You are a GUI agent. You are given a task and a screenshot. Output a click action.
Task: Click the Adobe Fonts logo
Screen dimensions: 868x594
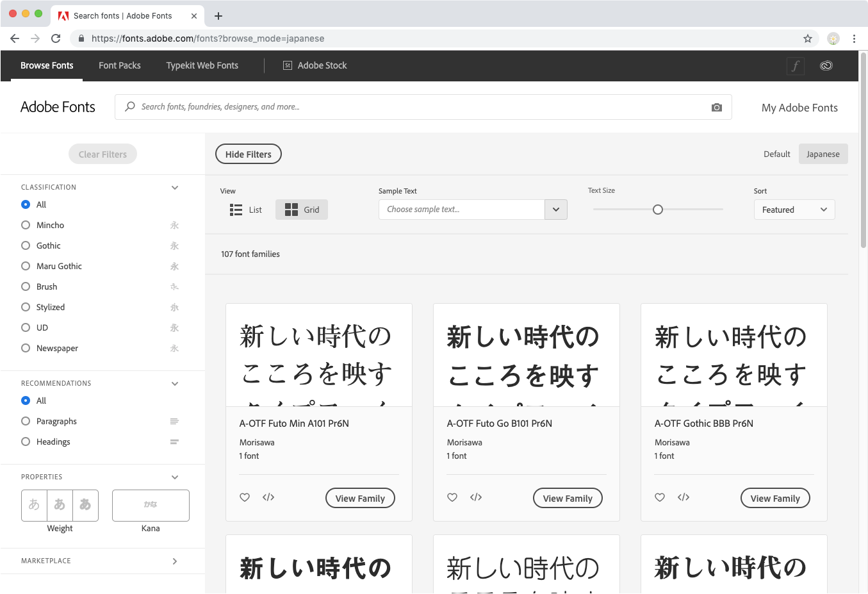(x=58, y=107)
